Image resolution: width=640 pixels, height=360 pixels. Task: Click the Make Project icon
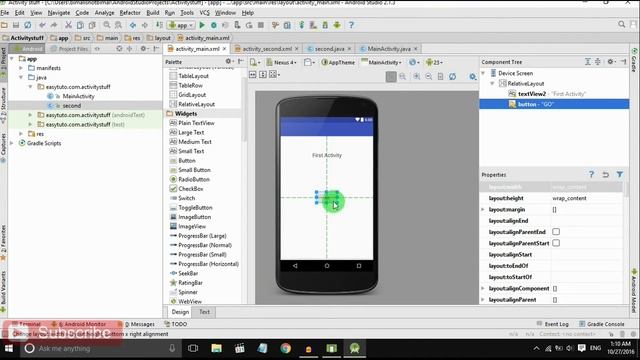[x=159, y=25]
